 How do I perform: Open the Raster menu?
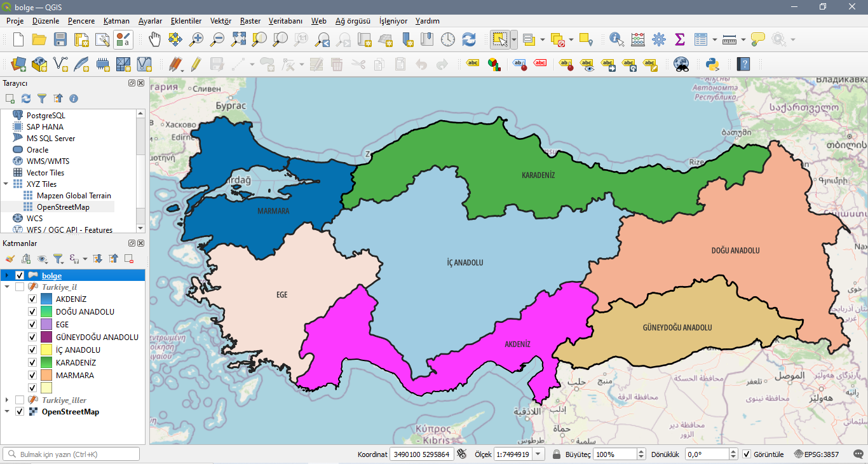[x=250, y=21]
